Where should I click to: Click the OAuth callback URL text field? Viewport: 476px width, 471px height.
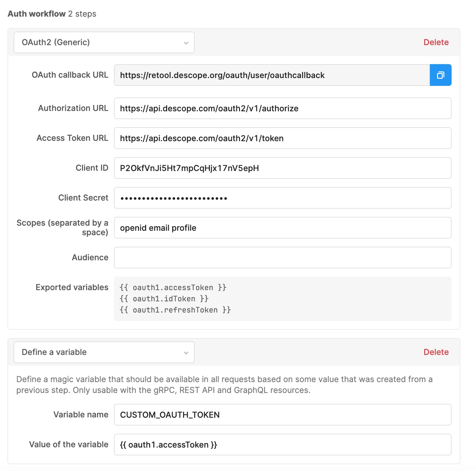click(x=271, y=75)
